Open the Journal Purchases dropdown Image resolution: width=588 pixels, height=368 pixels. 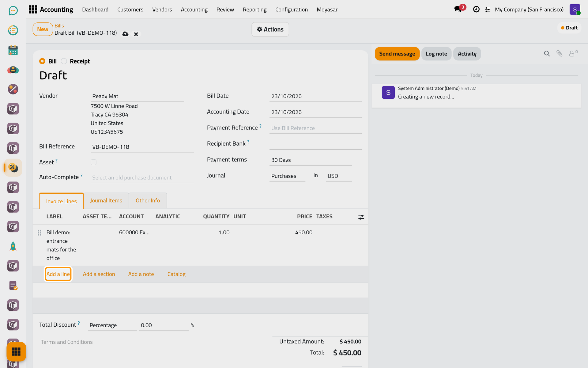[x=287, y=176]
